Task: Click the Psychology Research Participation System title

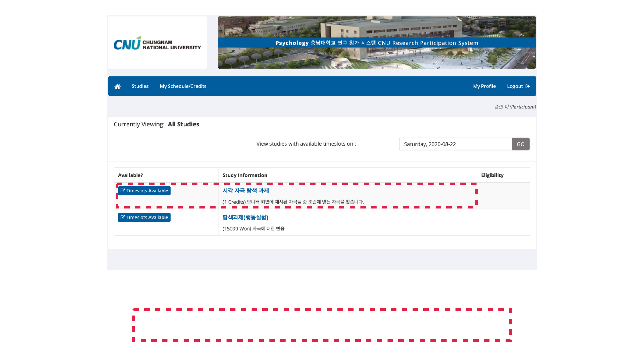Action: pyautogui.click(x=377, y=43)
